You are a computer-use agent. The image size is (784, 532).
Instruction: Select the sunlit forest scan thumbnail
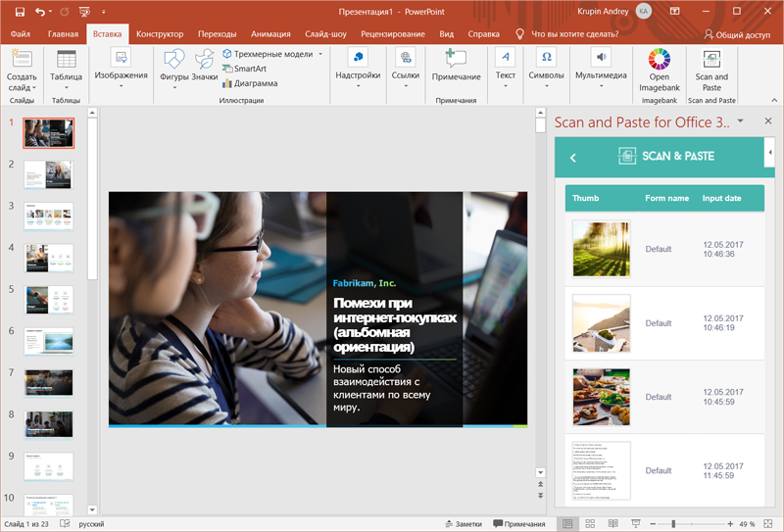coord(601,249)
